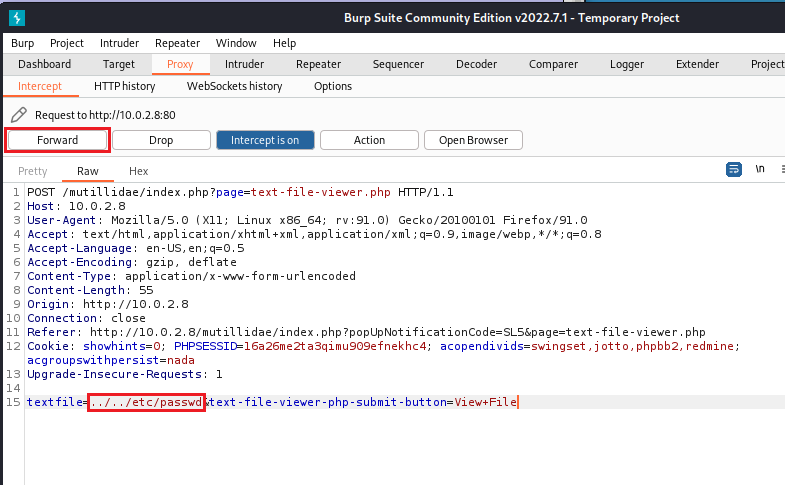Click the User-Agent header line
The height and width of the screenshot is (485, 785).
[307, 220]
